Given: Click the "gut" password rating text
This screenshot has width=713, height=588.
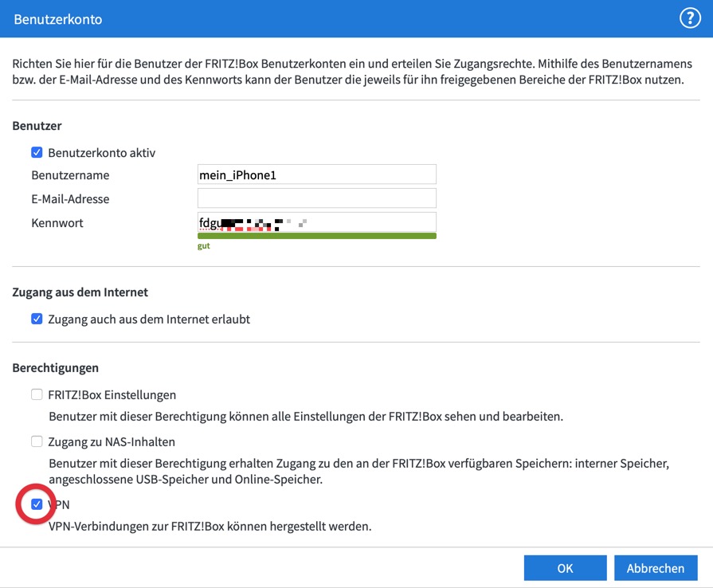Looking at the screenshot, I should tap(204, 246).
